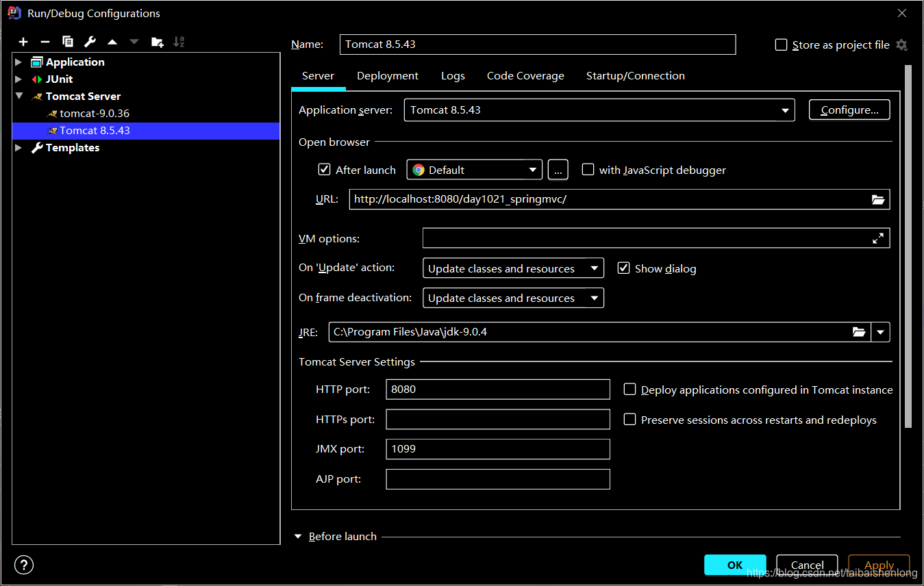Click the Name input field

coord(538,44)
